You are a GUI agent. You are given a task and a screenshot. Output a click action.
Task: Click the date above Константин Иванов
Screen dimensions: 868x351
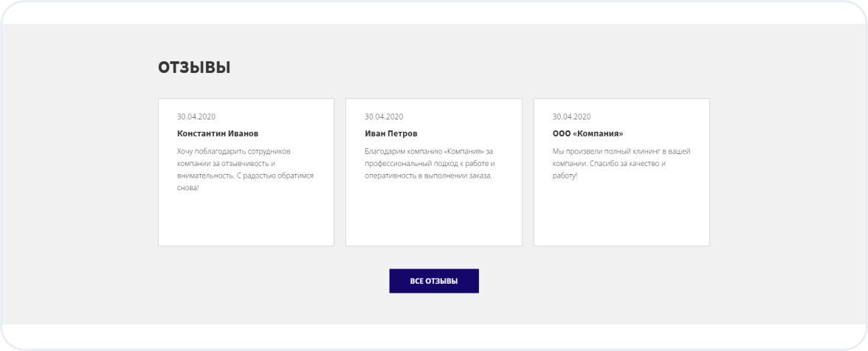[x=196, y=117]
